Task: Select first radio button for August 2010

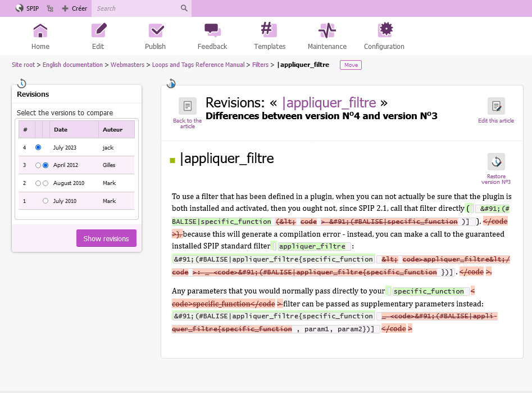Action: (38, 183)
